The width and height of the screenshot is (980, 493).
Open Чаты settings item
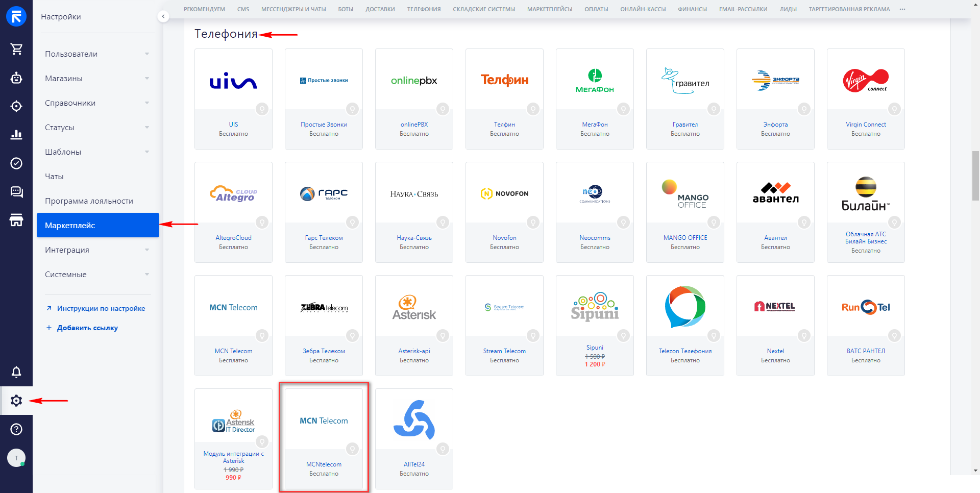coord(97,176)
